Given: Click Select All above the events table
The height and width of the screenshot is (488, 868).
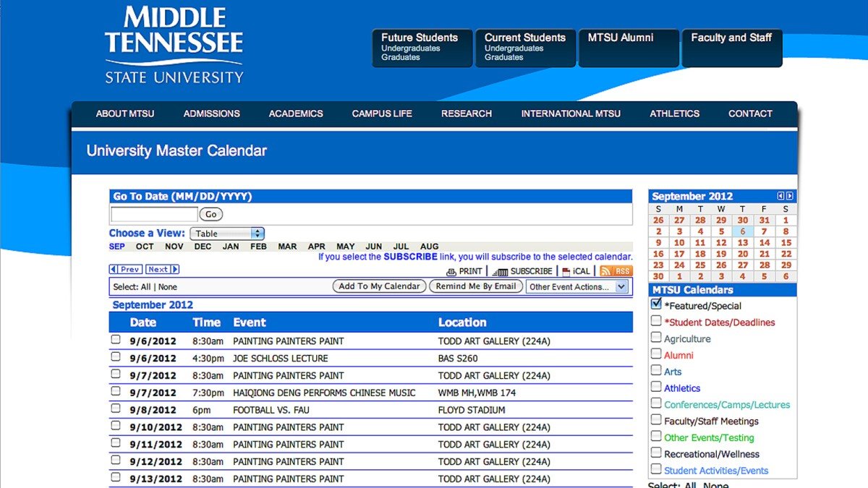Looking at the screenshot, I should 145,287.
